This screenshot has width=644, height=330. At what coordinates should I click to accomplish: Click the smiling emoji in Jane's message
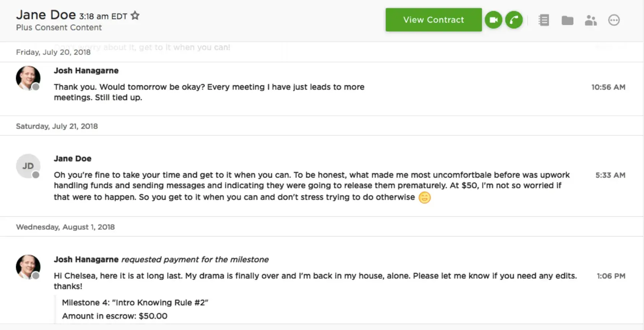pyautogui.click(x=424, y=198)
